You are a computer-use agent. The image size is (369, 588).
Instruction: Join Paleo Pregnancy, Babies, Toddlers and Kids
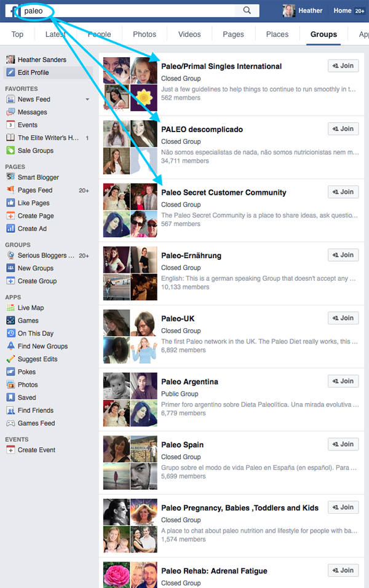coord(343,507)
